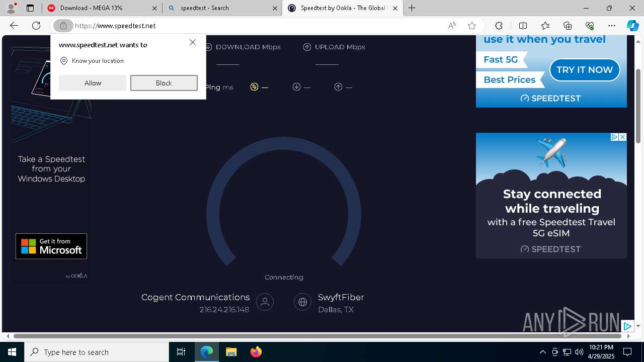Viewport: 644px width, 362px height.
Task: Click the ping jitter icon
Action: (x=254, y=87)
